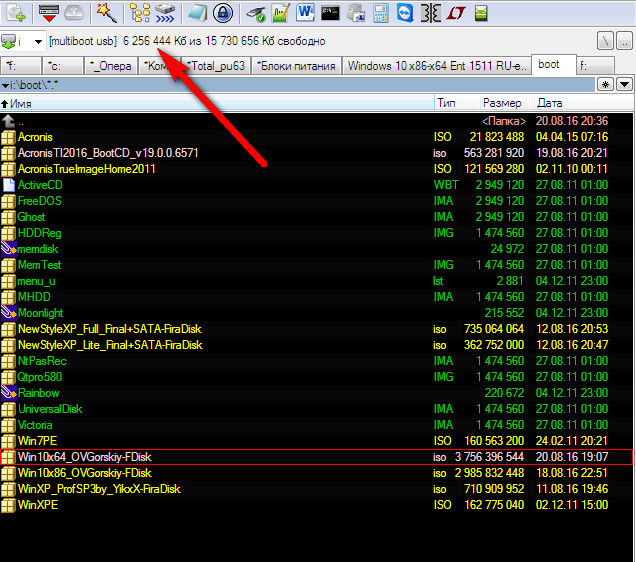Open the Windows 10 x86-x64 Ent 1511 tab
The width and height of the screenshot is (636, 562).
[436, 66]
